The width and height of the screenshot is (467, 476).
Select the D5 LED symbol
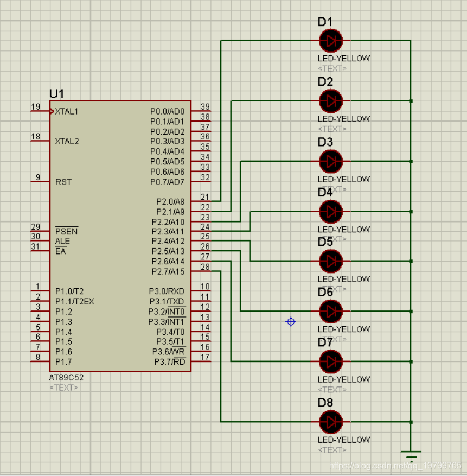(331, 261)
